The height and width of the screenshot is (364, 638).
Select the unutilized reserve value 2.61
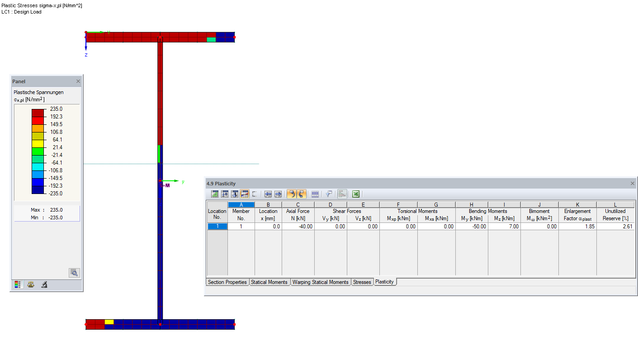point(615,227)
